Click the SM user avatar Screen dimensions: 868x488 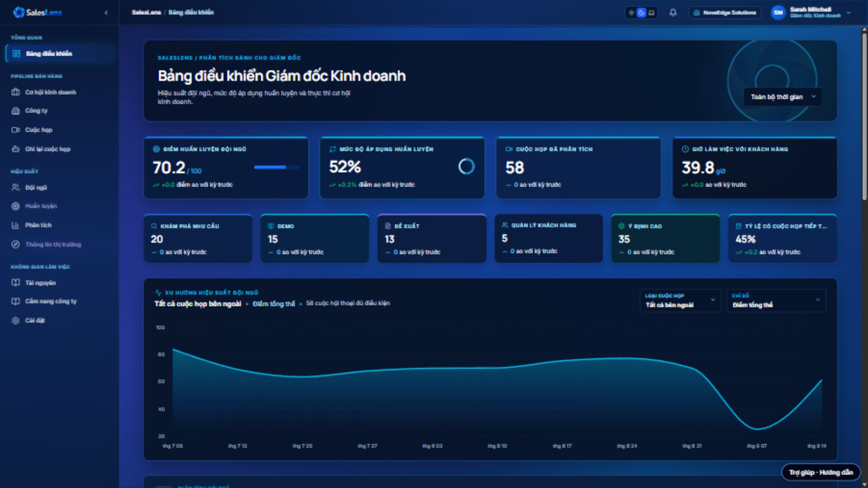click(x=778, y=13)
